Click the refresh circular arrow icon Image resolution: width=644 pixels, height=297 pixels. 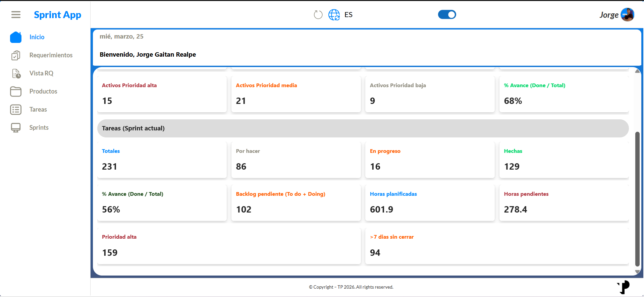click(318, 15)
